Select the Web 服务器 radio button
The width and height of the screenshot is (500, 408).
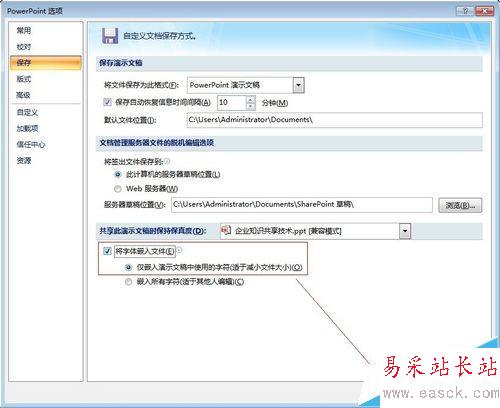point(118,189)
